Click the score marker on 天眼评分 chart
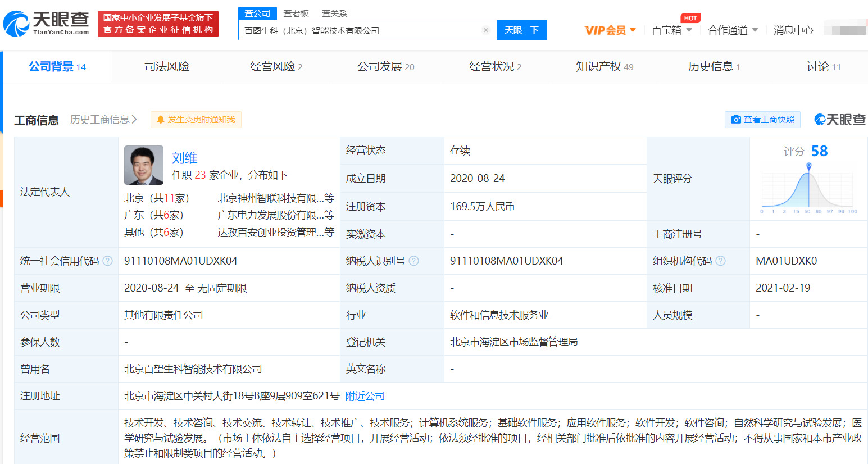The image size is (868, 464). tap(808, 167)
